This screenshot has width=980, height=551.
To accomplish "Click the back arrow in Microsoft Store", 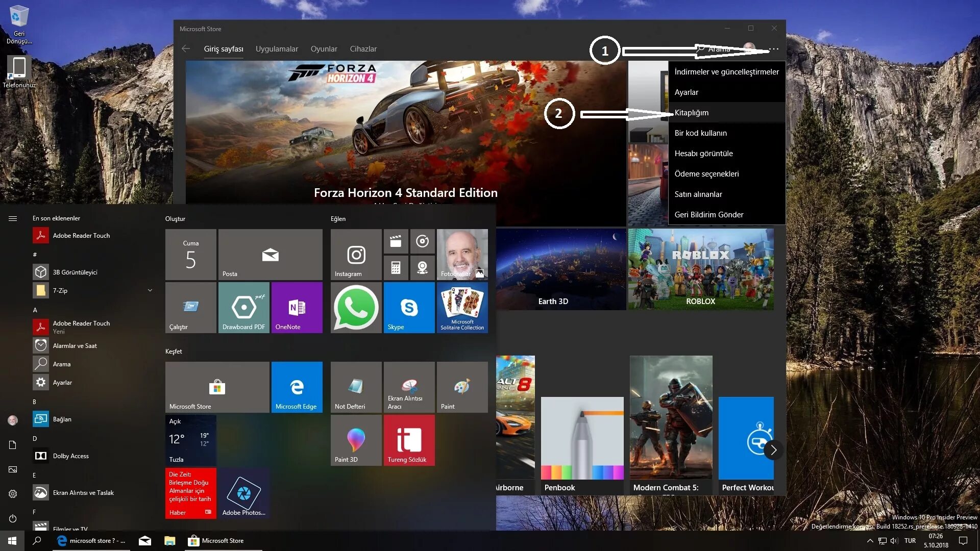I will pyautogui.click(x=186, y=48).
